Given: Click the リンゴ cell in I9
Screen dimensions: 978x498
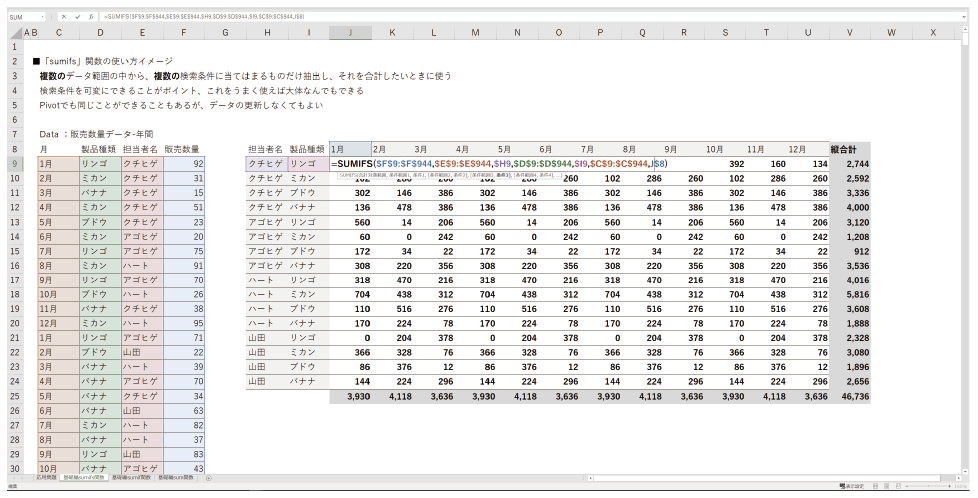Looking at the screenshot, I should coord(309,164).
